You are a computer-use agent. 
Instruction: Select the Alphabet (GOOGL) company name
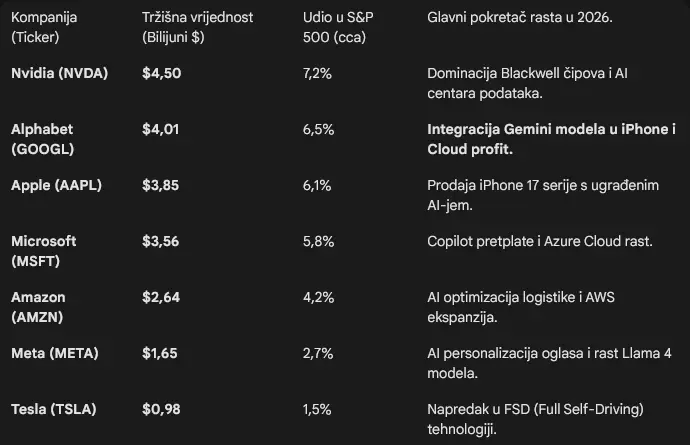[x=42, y=139]
